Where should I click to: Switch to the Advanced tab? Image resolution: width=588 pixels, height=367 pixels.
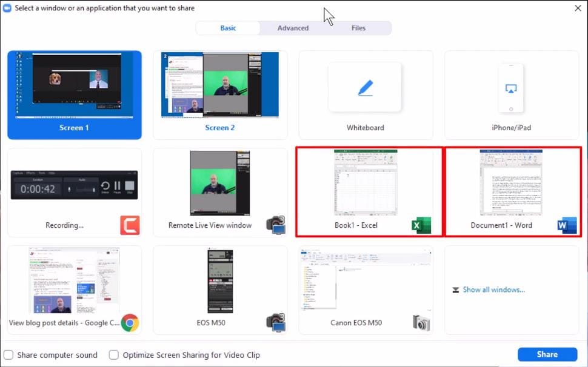[x=293, y=28]
